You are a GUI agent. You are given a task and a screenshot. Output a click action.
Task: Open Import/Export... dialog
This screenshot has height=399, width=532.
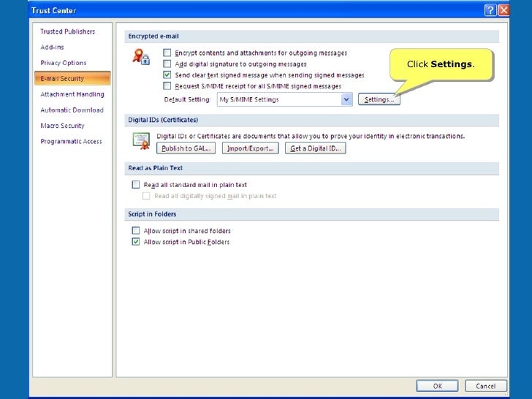click(x=251, y=148)
